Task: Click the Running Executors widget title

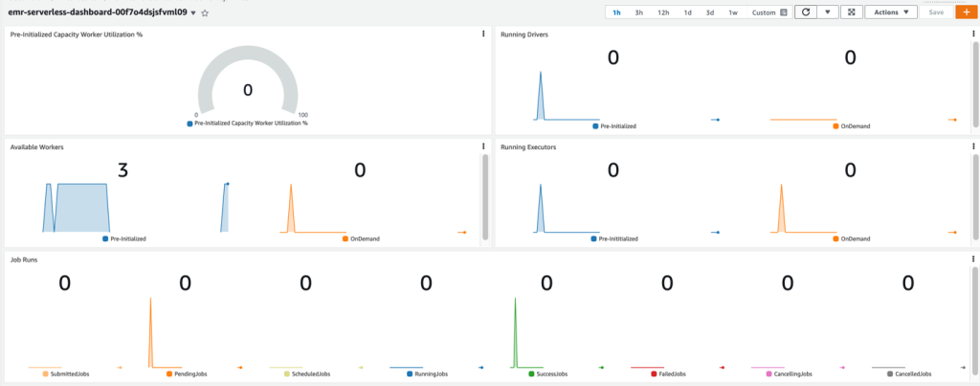Action: pos(528,147)
